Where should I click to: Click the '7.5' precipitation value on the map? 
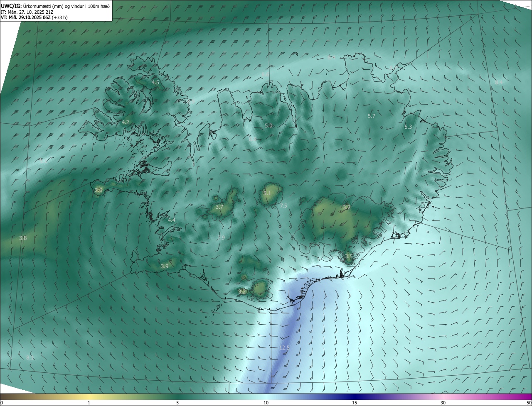283,206
